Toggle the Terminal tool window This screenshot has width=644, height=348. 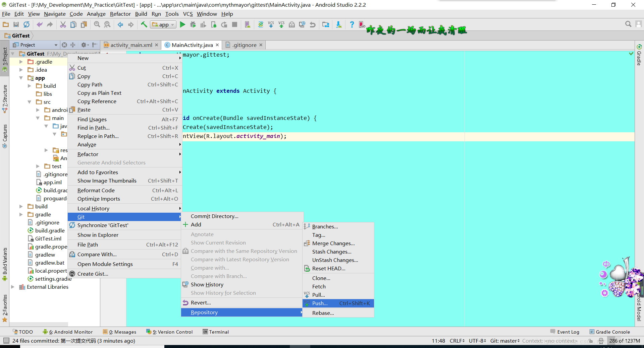(216, 332)
